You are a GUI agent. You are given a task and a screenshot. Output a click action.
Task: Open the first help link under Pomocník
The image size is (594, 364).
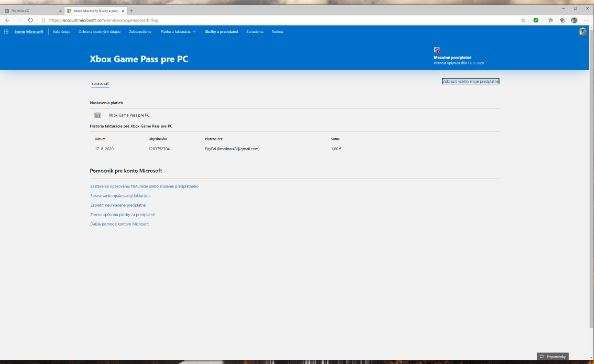144,186
